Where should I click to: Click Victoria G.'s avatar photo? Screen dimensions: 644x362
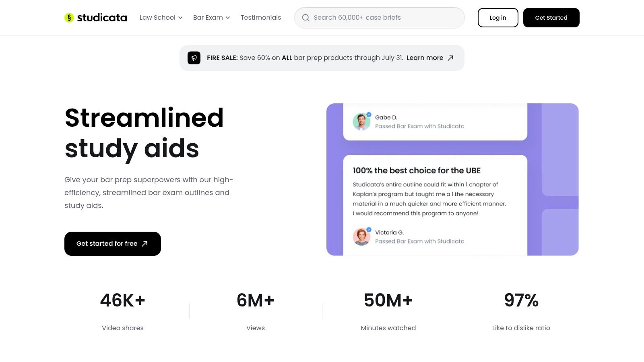[x=361, y=237]
